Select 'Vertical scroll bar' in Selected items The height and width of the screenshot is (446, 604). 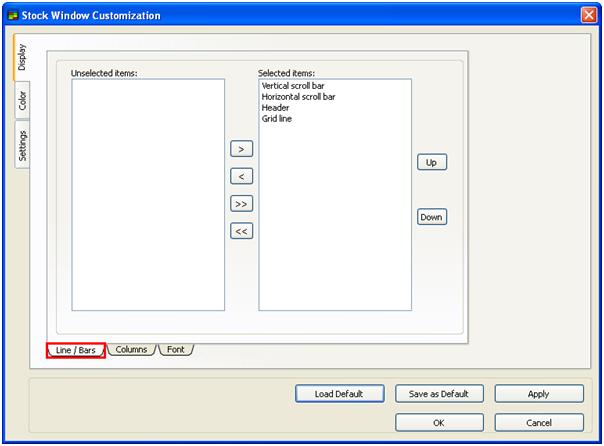click(x=293, y=86)
